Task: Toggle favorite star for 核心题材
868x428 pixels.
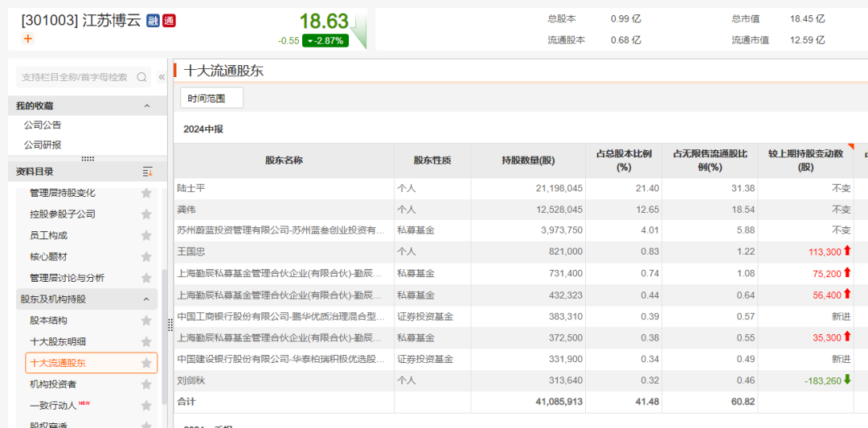Action: click(x=146, y=257)
